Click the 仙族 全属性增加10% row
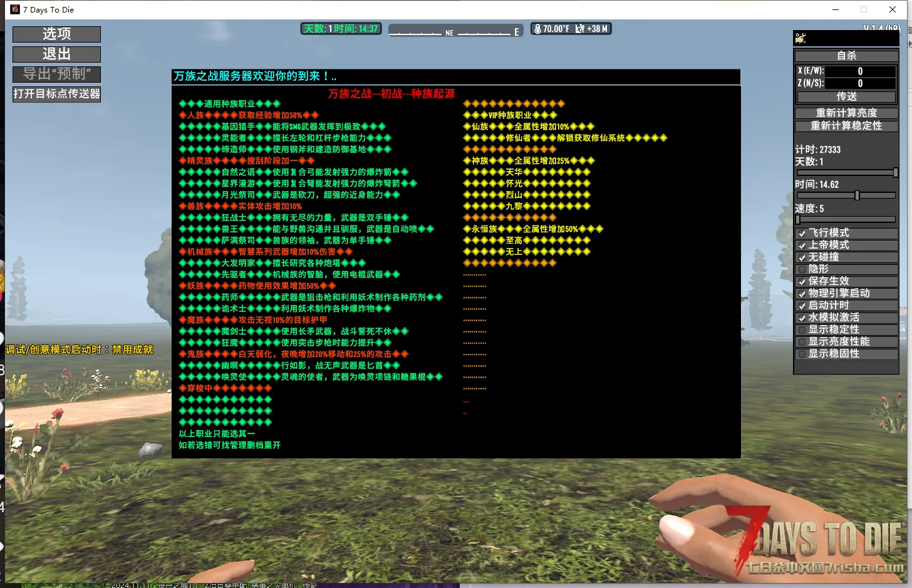Viewport: 912px width, 588px height. tap(529, 126)
